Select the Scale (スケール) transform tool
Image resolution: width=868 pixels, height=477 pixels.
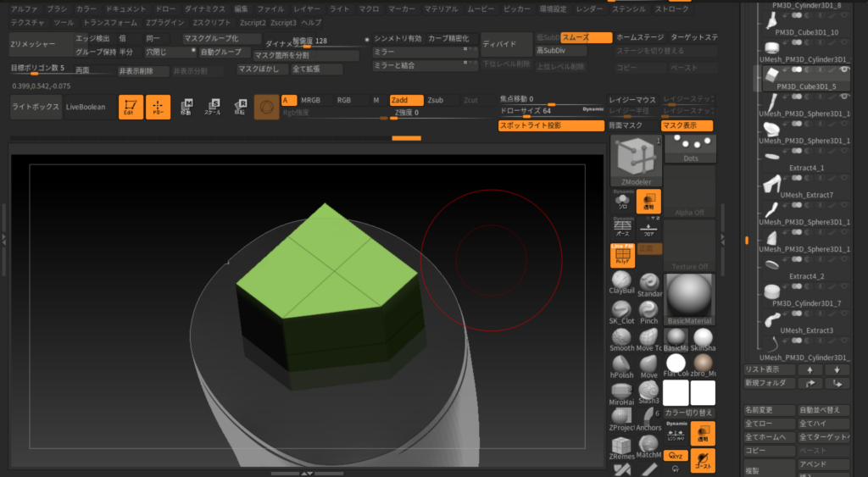click(x=212, y=107)
